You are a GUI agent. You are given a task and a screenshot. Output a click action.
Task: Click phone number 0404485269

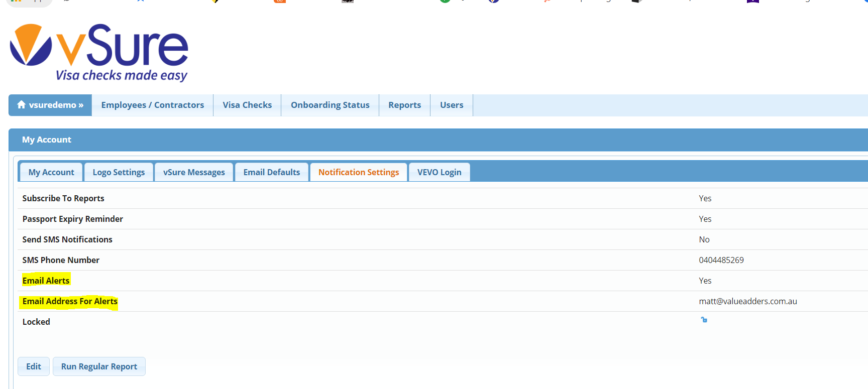(x=721, y=260)
